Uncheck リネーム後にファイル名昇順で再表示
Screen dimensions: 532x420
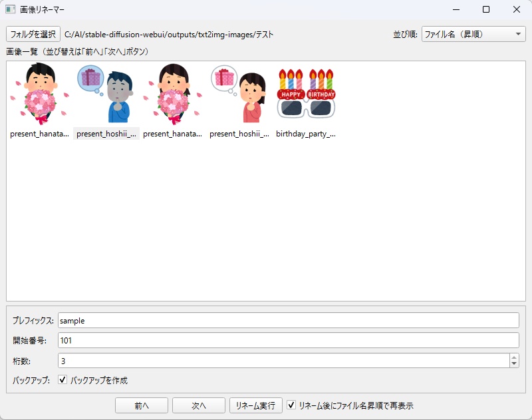[x=293, y=405]
